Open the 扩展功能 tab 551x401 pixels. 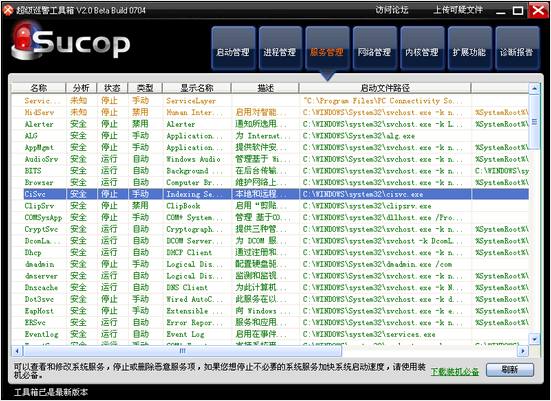[469, 48]
